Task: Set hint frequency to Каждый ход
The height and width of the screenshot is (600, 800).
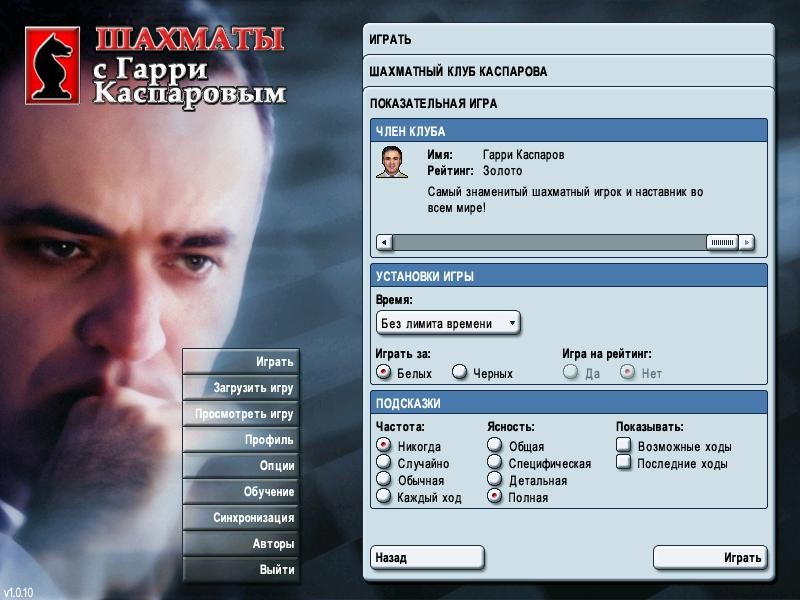Action: pos(383,495)
